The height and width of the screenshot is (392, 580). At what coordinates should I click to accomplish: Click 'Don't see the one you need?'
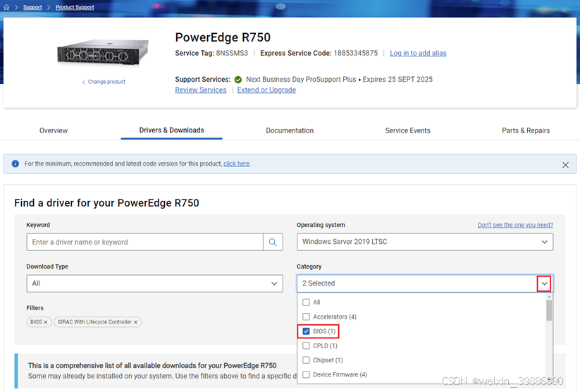point(515,225)
